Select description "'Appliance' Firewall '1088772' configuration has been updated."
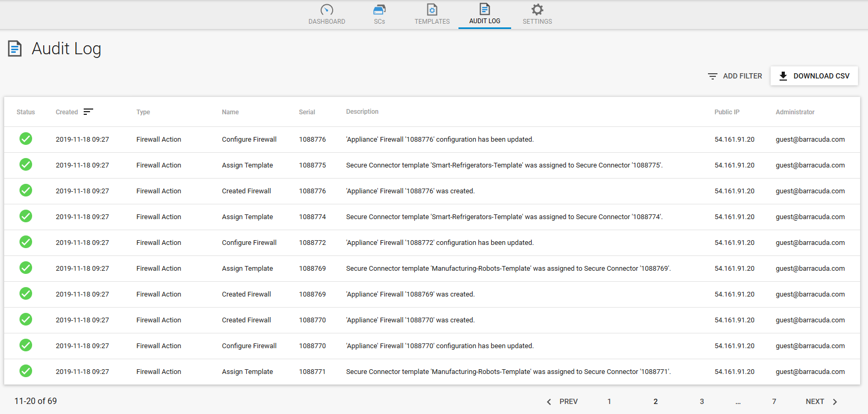The width and height of the screenshot is (868, 414). (x=440, y=243)
